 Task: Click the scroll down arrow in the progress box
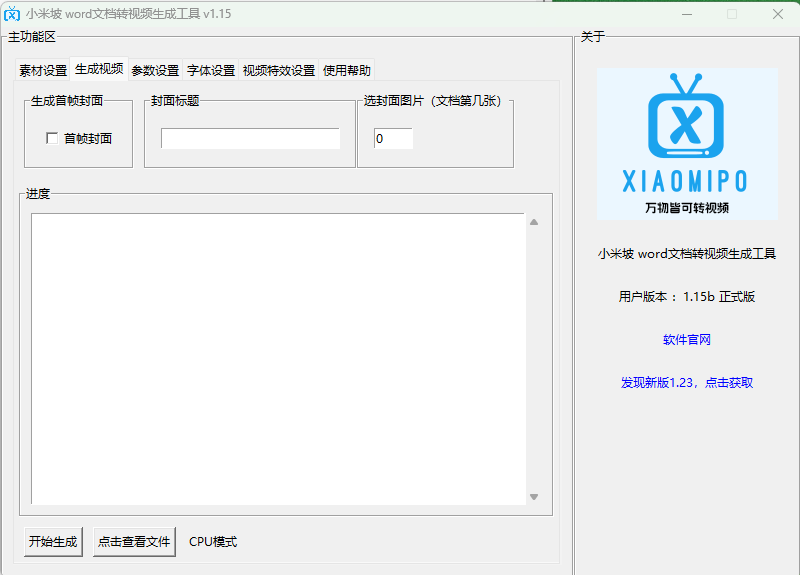534,497
